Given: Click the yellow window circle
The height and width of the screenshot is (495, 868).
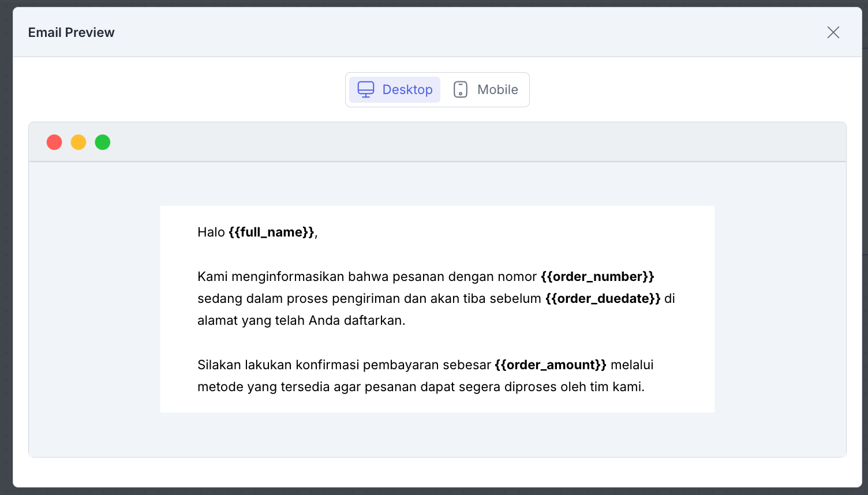Looking at the screenshot, I should pos(78,142).
